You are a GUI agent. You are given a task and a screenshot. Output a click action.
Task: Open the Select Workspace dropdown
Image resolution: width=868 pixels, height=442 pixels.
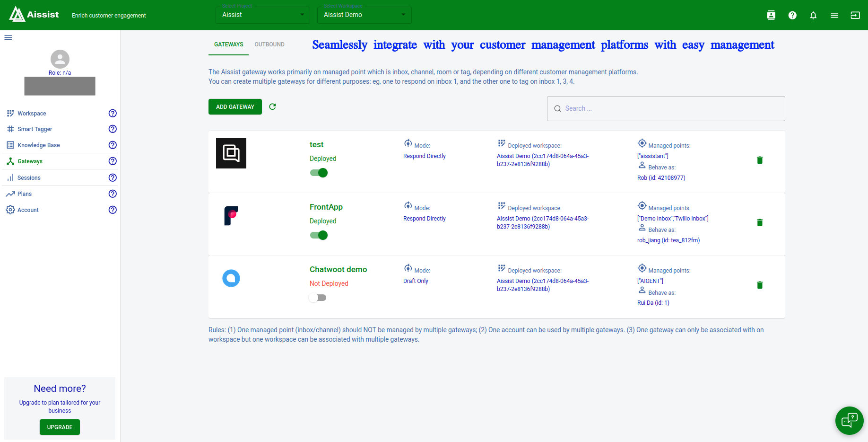(x=365, y=15)
